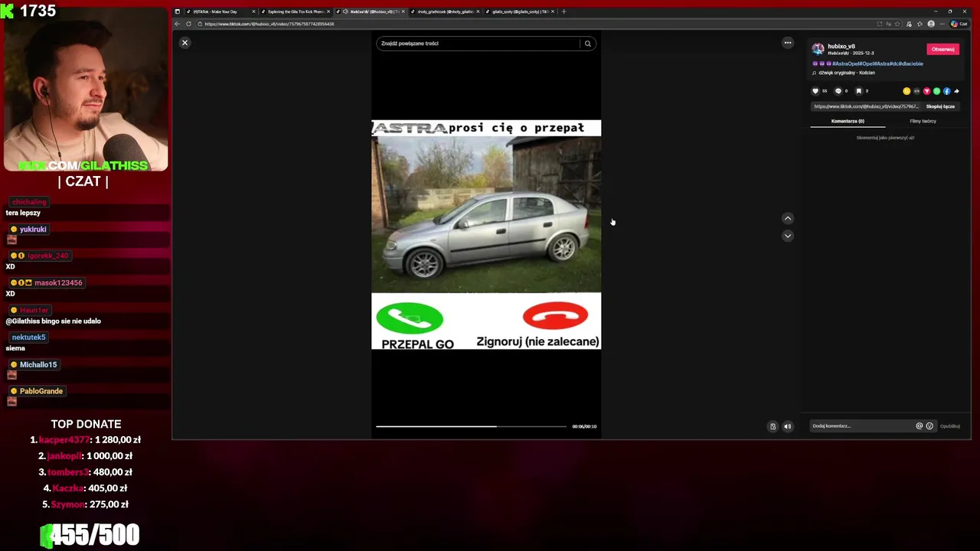Close the TikTok video viewer with the X
The height and width of the screenshot is (551, 980).
point(185,43)
